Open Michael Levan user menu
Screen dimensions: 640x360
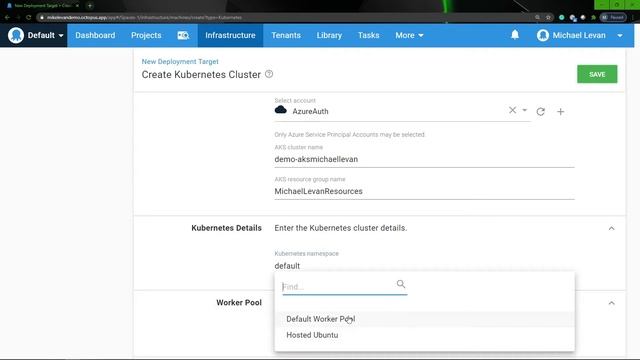(580, 35)
